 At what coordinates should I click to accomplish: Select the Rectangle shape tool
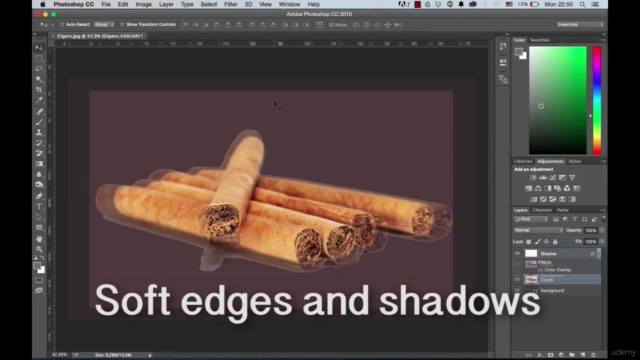39,227
